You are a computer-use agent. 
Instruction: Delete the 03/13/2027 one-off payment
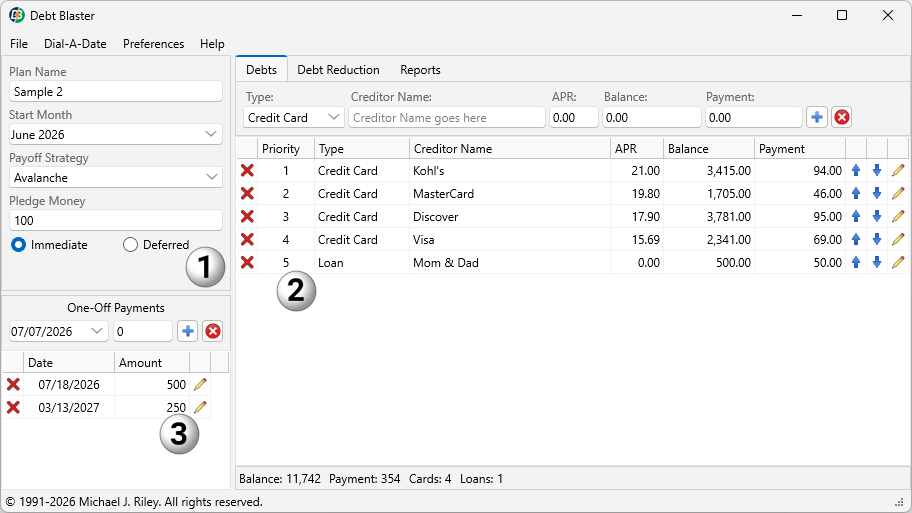click(13, 407)
